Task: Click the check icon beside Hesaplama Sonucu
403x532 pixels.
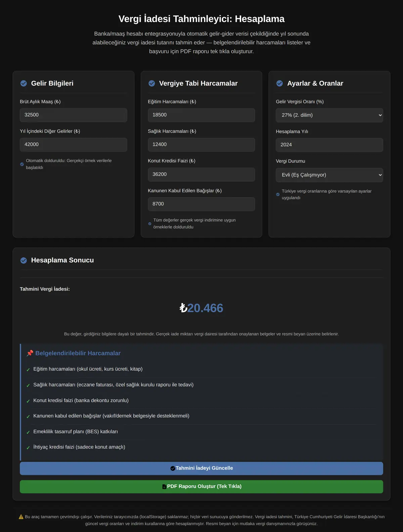Action: pyautogui.click(x=24, y=260)
